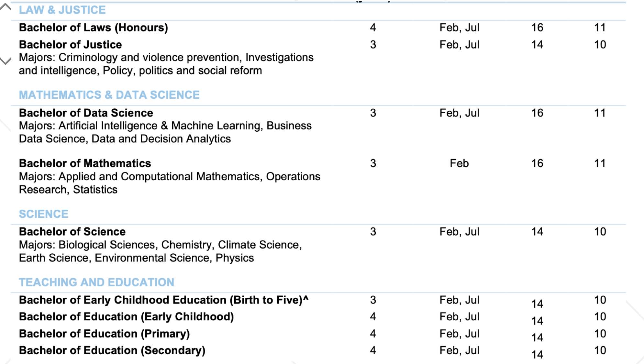This screenshot has width=644, height=364.
Task: Select Bachelor of Education (Early Childhood) row title
Action: pos(126,317)
